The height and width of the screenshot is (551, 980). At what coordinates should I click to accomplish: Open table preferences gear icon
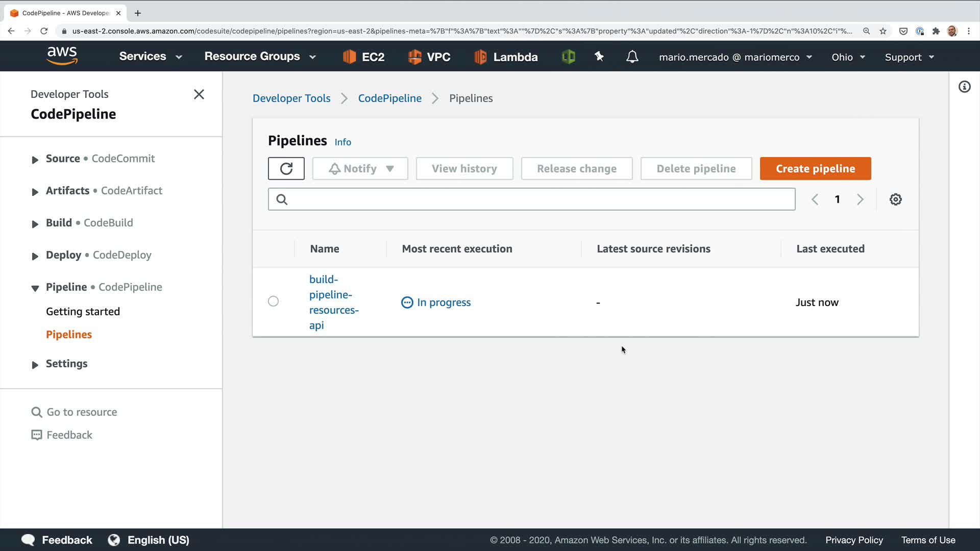click(895, 199)
